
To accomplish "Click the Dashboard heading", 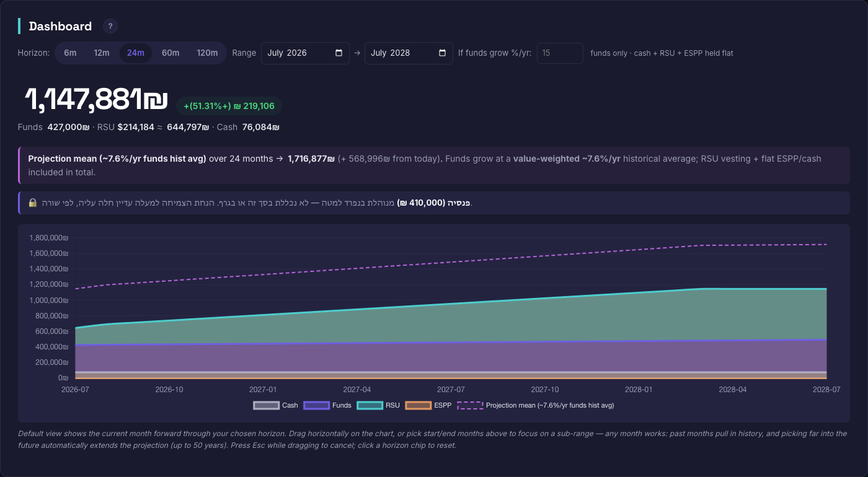I will pyautogui.click(x=60, y=26).
